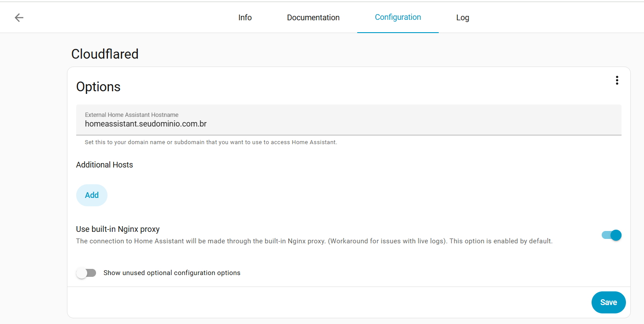644x324 pixels.
Task: Click the Cloudflared page title
Action: coord(105,54)
